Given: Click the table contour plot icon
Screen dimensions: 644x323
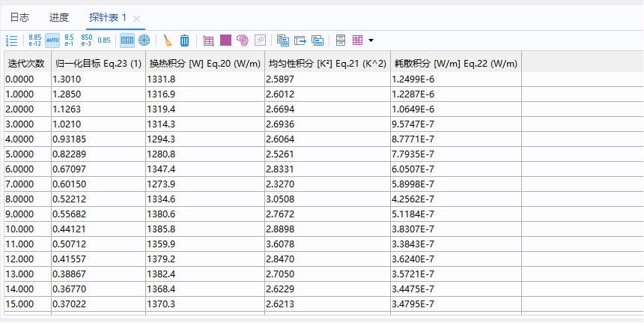Looking at the screenshot, I should point(243,40).
